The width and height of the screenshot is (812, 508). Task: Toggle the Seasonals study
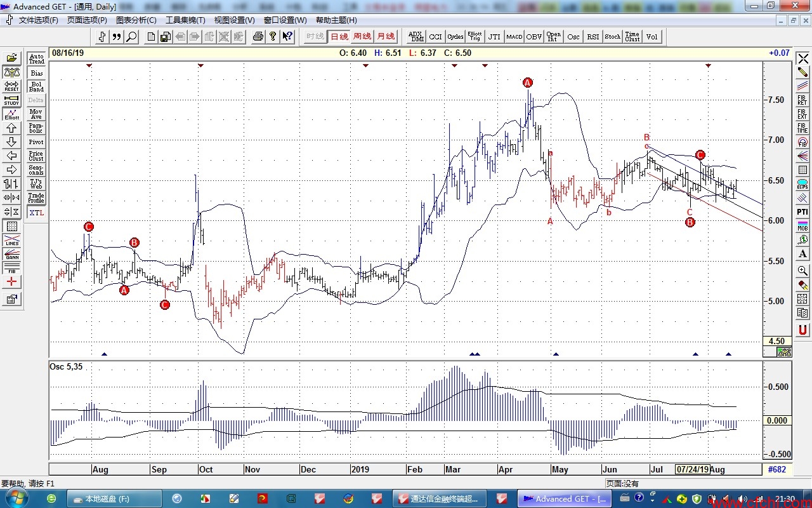coord(37,170)
